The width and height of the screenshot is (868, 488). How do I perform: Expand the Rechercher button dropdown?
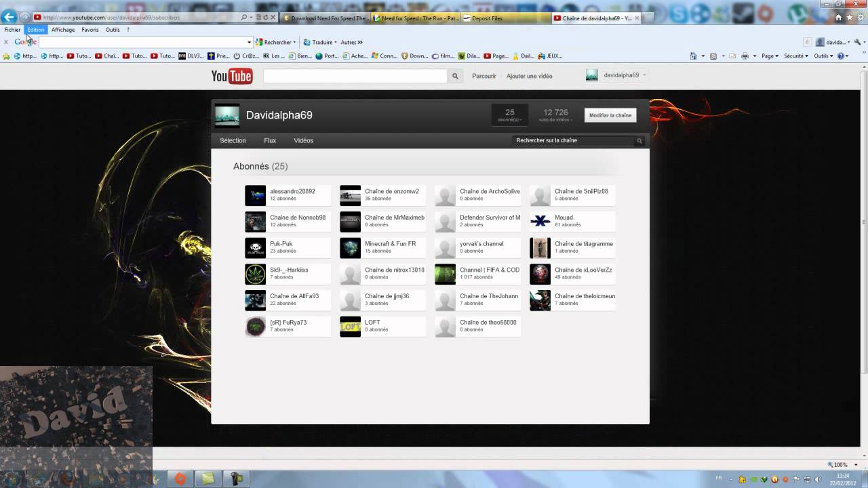click(294, 43)
